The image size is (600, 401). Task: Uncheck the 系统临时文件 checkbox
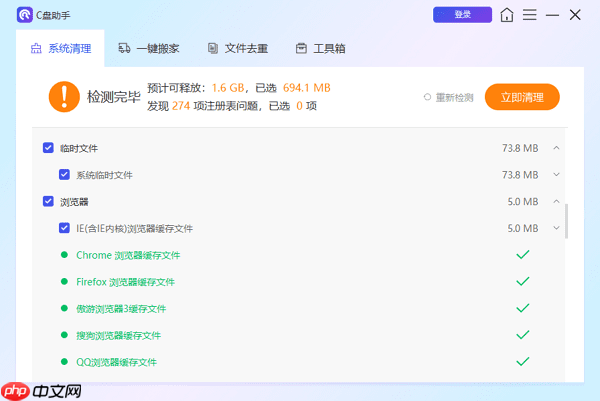(64, 174)
